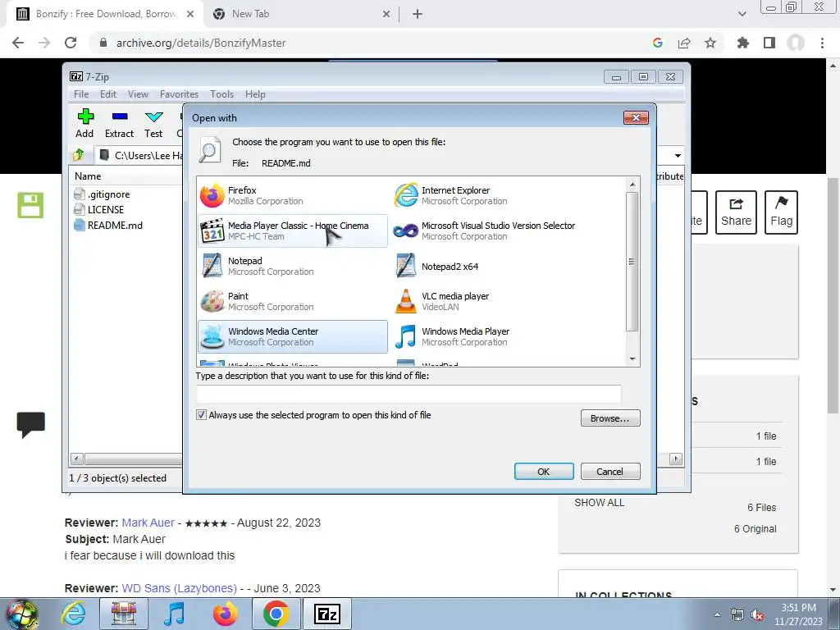840x630 pixels.
Task: Open Internet Explorer from the taskbar
Action: [x=73, y=614]
